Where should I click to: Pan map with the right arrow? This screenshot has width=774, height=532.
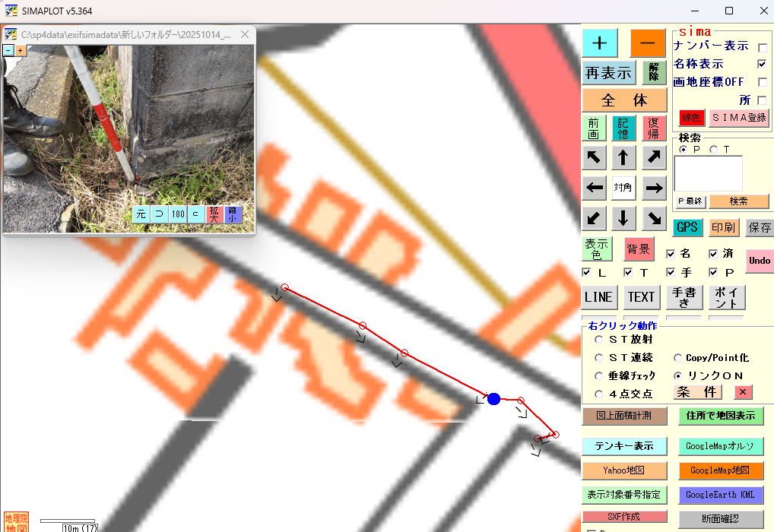[653, 187]
